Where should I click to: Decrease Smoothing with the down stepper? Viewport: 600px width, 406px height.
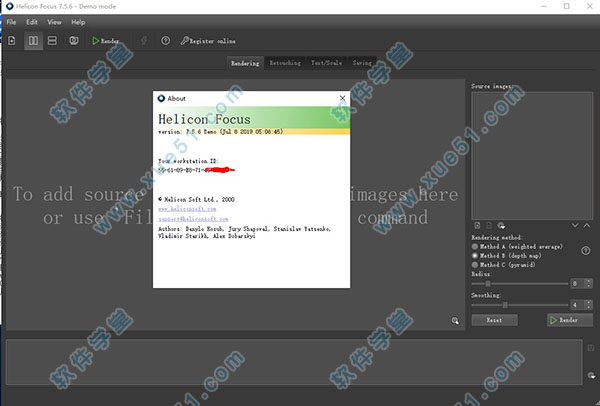click(x=589, y=308)
